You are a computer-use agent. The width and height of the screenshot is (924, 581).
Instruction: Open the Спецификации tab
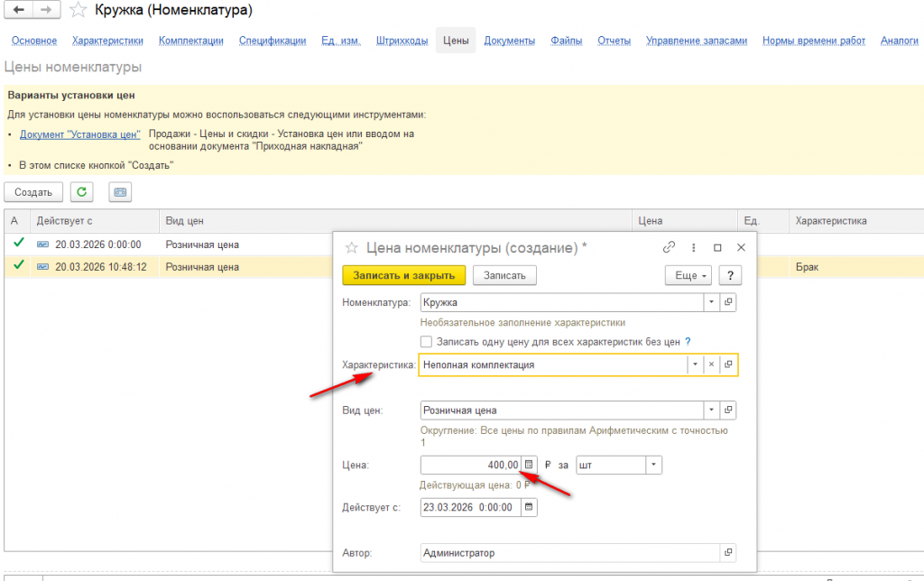(x=273, y=41)
